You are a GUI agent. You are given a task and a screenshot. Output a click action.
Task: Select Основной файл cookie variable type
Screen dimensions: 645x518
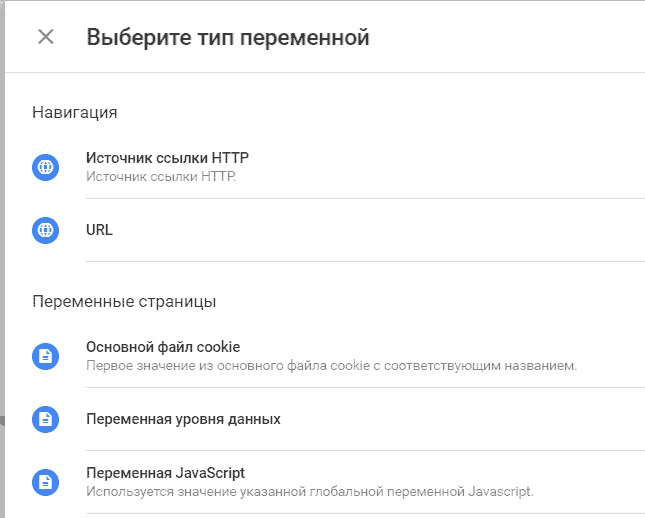[x=163, y=347]
